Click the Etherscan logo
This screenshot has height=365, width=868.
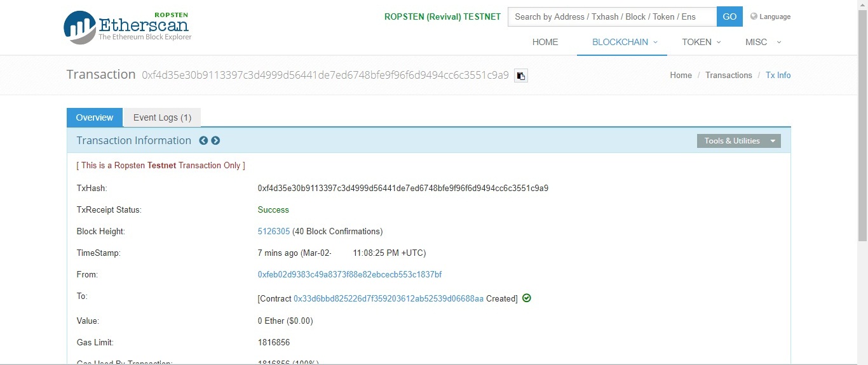[x=127, y=27]
